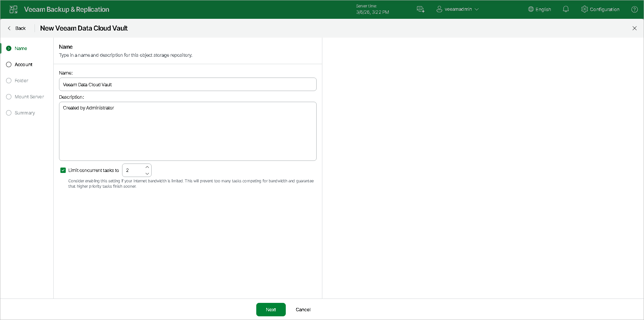The width and height of the screenshot is (644, 320).
Task: Click the Veeam app grid logo icon
Action: [x=13, y=9]
